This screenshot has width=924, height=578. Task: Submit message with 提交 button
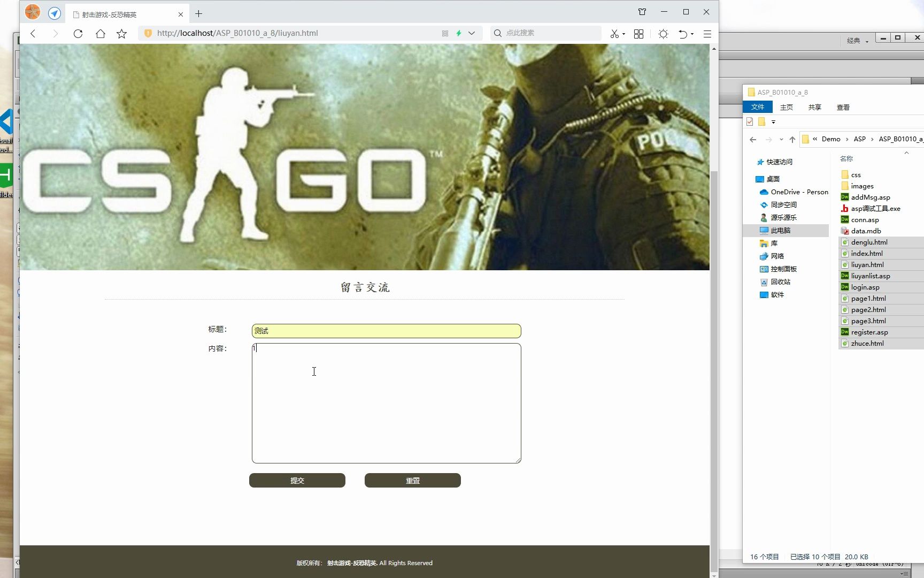click(x=297, y=480)
